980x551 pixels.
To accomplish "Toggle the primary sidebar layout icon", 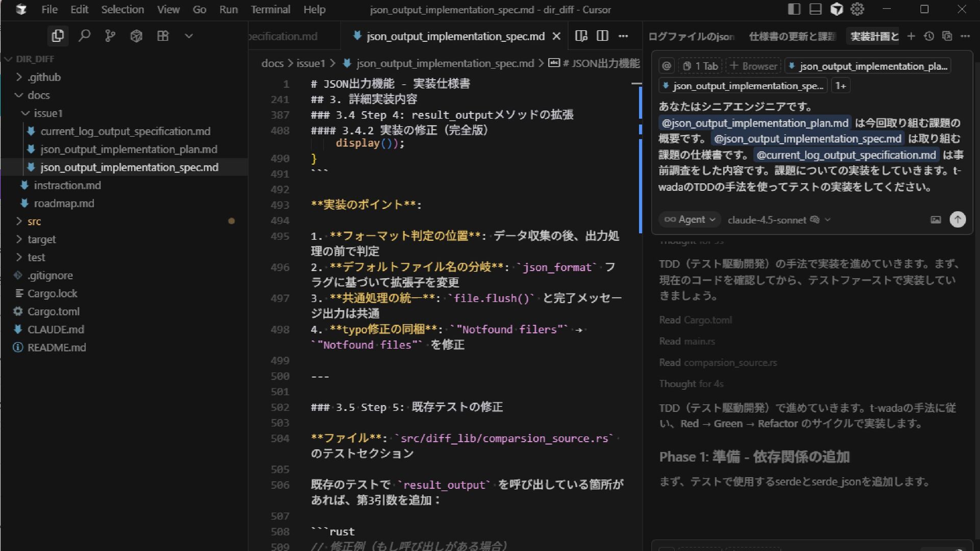I will pos(794,9).
